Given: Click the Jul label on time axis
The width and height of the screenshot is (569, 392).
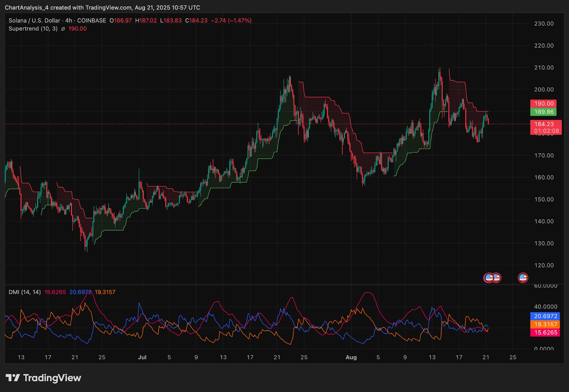Looking at the screenshot, I should (x=142, y=357).
